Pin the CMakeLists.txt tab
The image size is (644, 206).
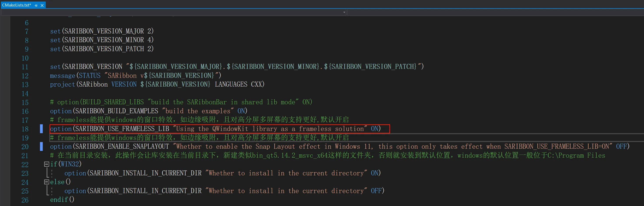click(36, 5)
